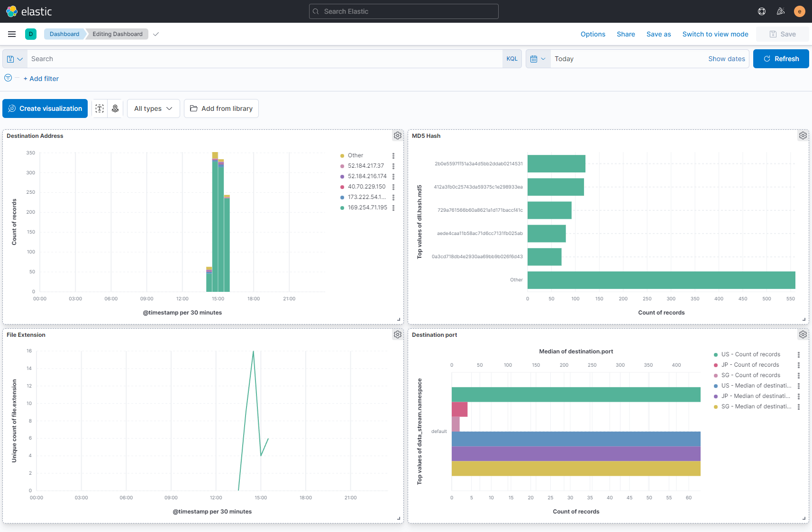Click the Save as button
Viewport: 812px width, 532px height.
coord(658,34)
